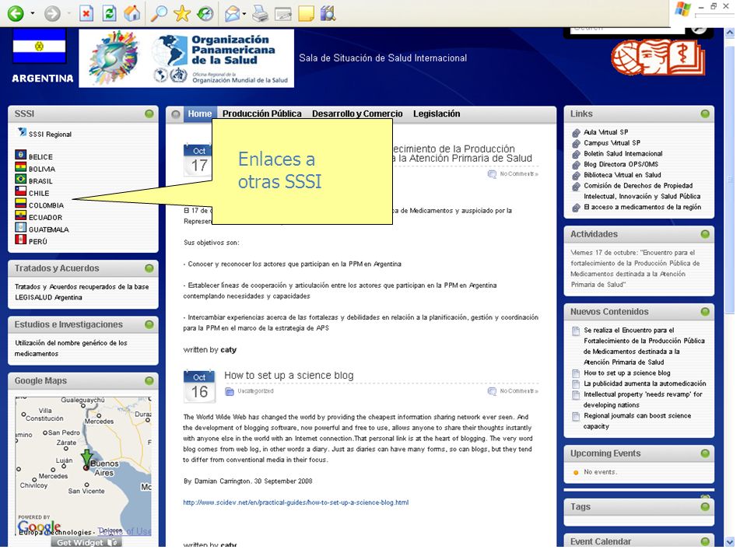Open Back button history dropdown arrow
747x560 pixels.
[x=33, y=13]
